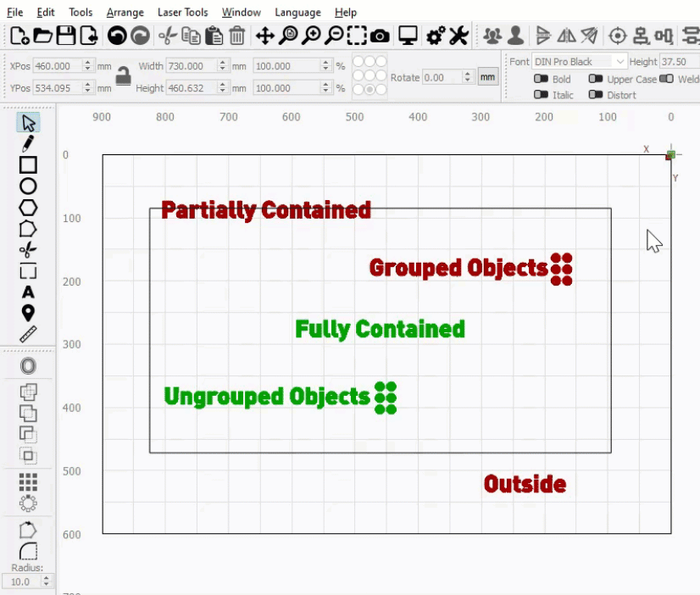
Task: Turn on the Italic toggle
Action: (541, 95)
